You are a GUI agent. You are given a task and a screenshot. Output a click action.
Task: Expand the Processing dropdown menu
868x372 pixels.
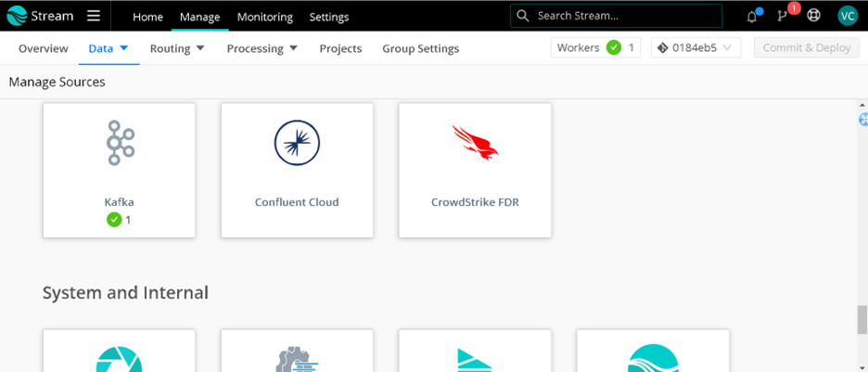pyautogui.click(x=262, y=48)
